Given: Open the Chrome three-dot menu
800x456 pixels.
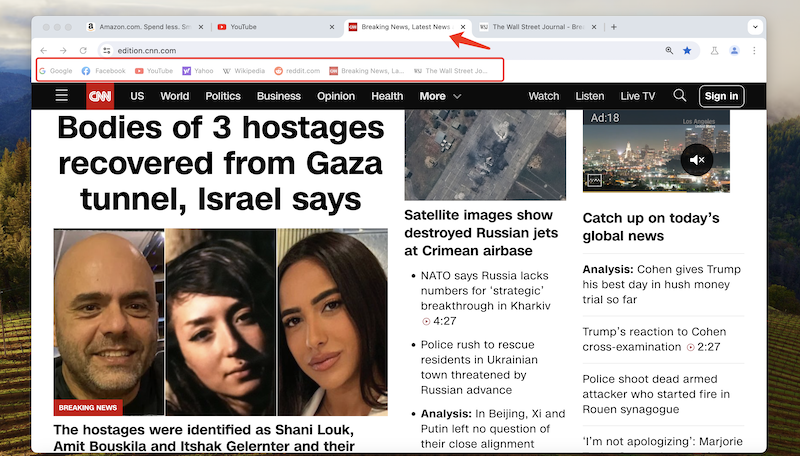Looking at the screenshot, I should click(754, 50).
